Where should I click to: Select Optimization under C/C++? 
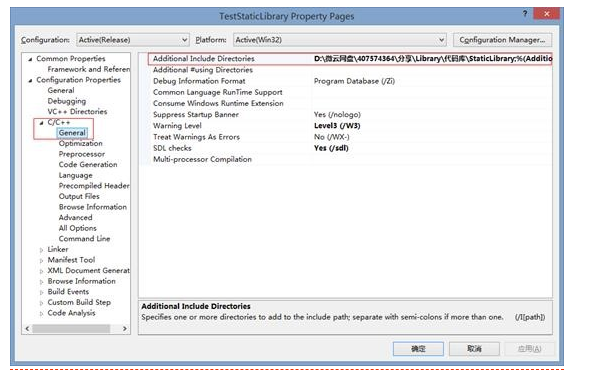pyautogui.click(x=80, y=143)
